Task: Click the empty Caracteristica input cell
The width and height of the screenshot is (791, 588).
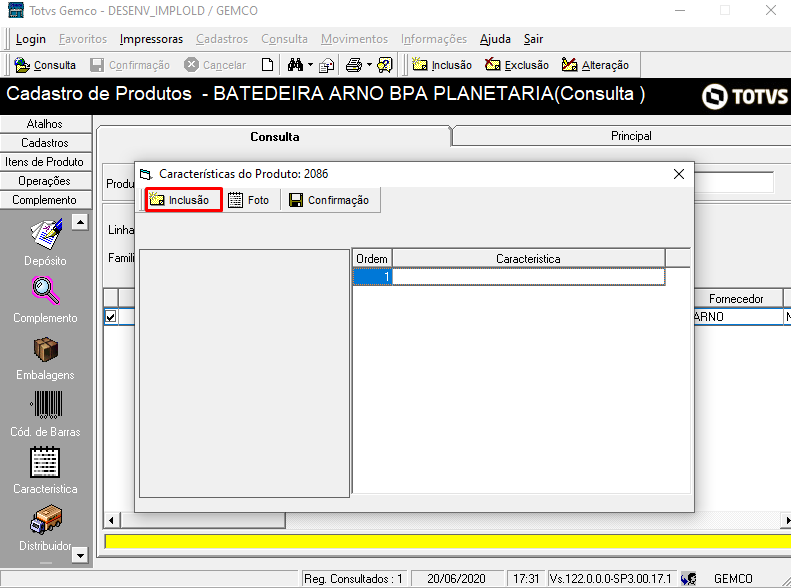Action: [x=528, y=277]
